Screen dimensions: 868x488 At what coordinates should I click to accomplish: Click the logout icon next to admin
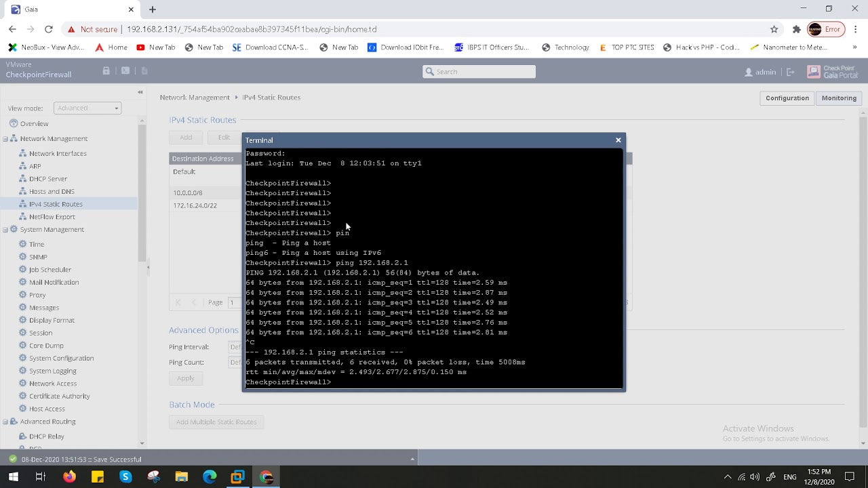coord(790,72)
